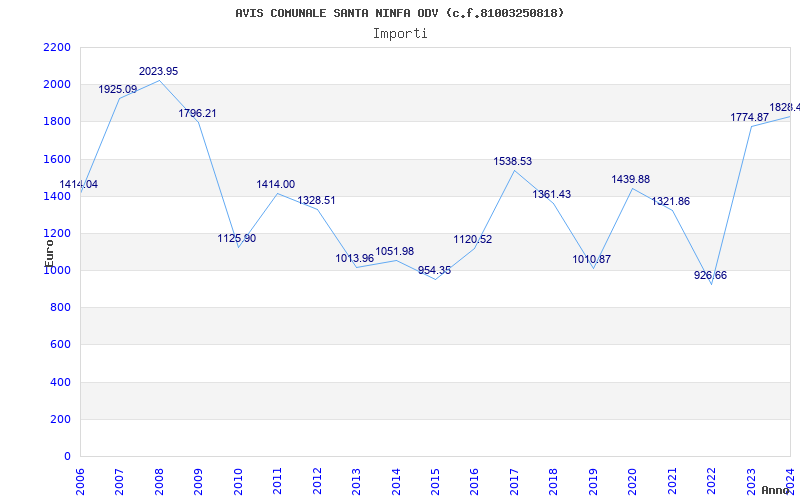The image size is (800, 500).
Task: Click the x-axis year 2009
Action: click(x=198, y=482)
